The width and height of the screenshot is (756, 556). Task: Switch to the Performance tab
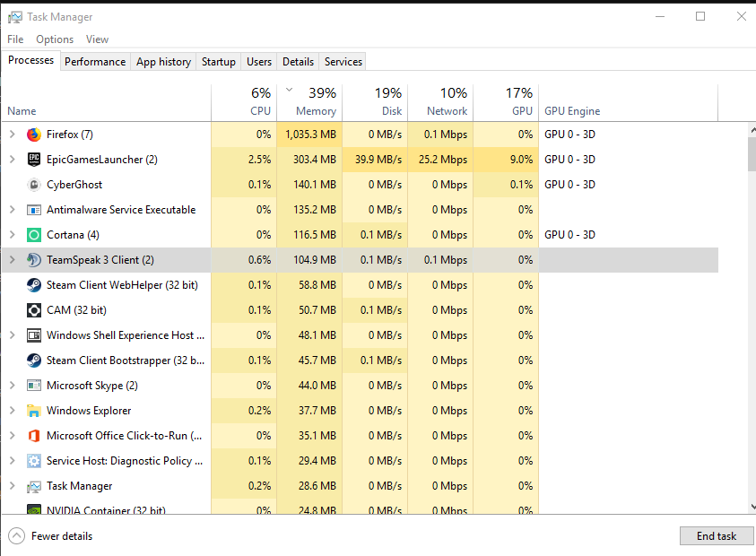tap(95, 62)
